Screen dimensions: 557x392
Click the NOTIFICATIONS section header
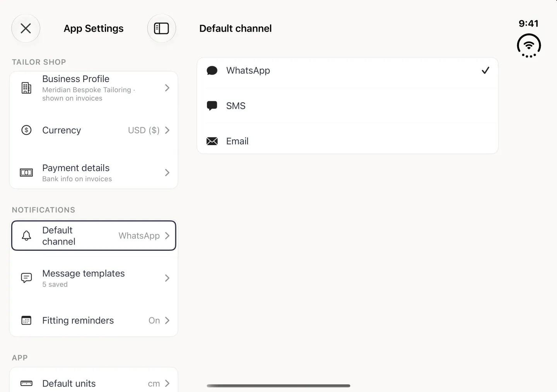click(44, 210)
